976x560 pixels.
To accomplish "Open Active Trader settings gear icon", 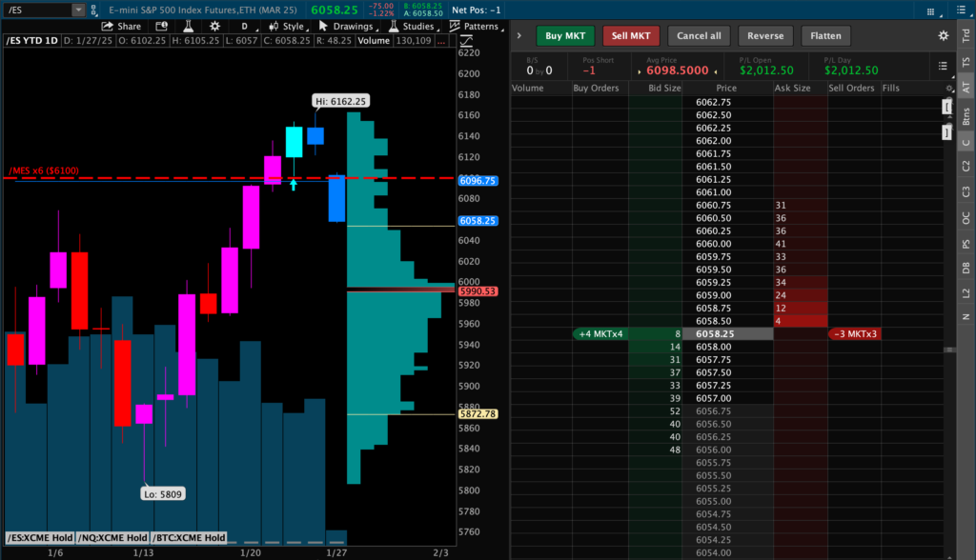I will [x=943, y=35].
